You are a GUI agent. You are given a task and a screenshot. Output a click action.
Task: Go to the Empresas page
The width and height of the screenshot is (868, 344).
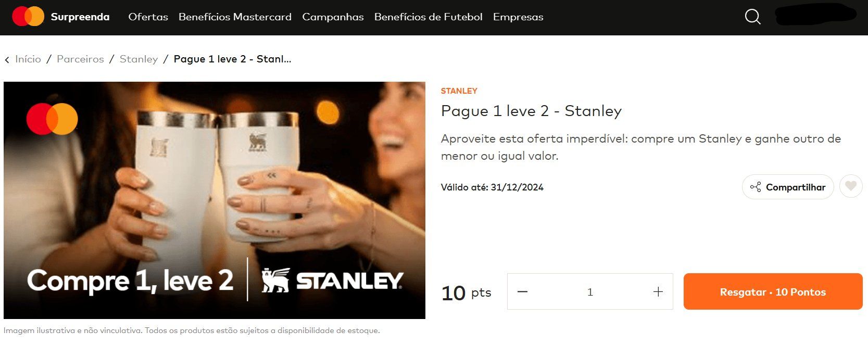point(518,17)
